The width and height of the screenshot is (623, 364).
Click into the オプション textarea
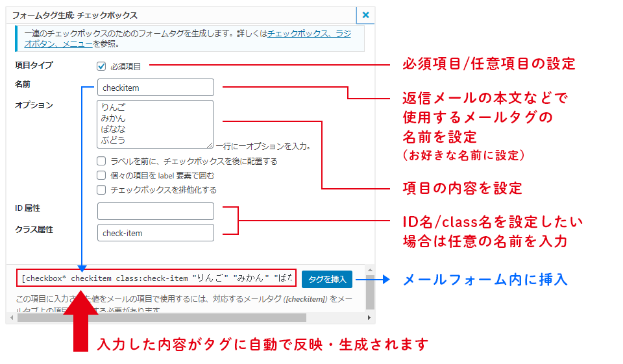154,123
